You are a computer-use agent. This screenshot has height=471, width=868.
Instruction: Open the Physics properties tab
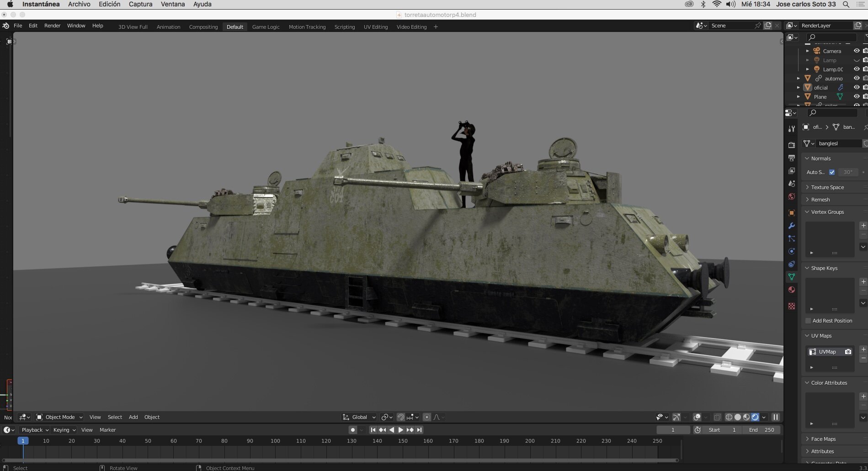tap(792, 251)
